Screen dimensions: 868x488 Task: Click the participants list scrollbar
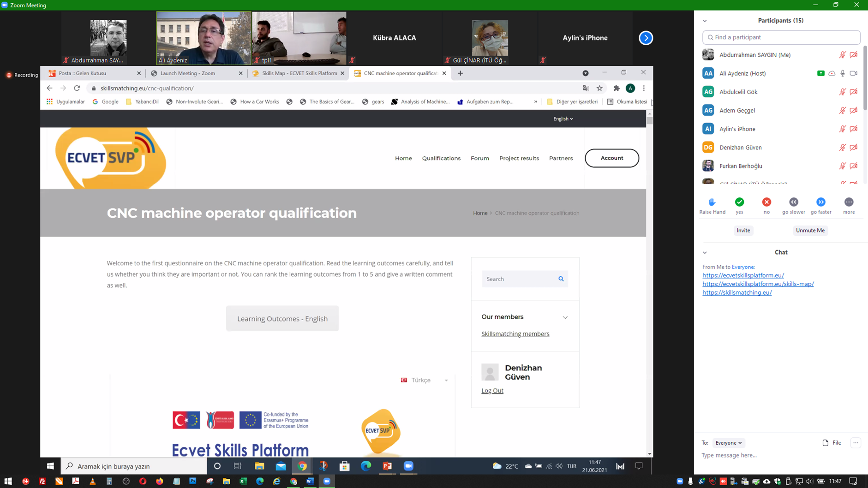point(865,78)
